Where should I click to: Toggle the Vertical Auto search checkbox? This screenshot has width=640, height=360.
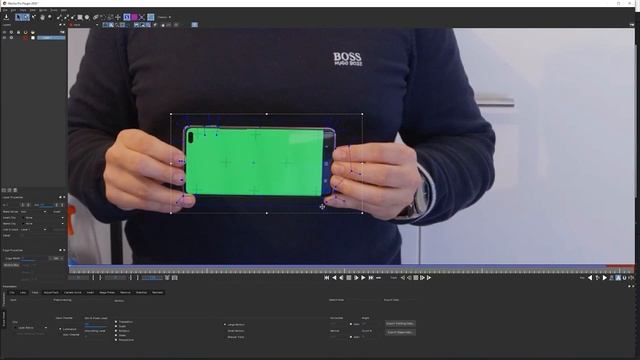pos(351,337)
